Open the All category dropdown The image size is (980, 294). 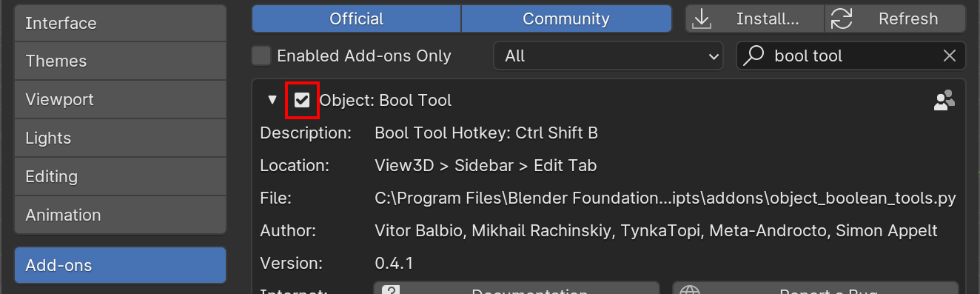pyautogui.click(x=608, y=56)
